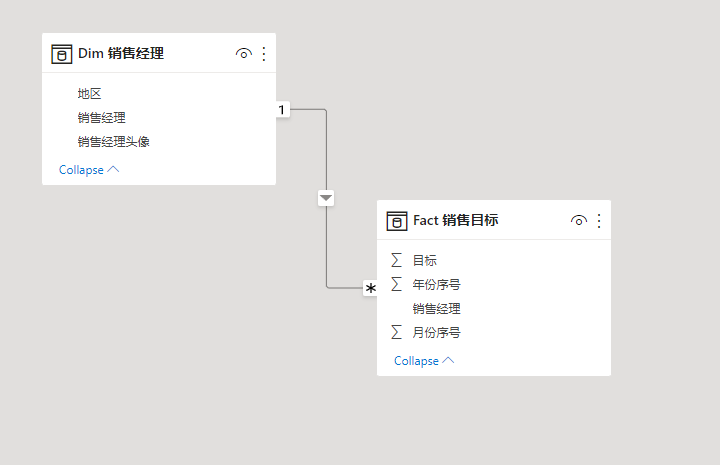Click the sigma icon beside 年份序号
Image resolution: width=720 pixels, height=465 pixels.
[397, 284]
